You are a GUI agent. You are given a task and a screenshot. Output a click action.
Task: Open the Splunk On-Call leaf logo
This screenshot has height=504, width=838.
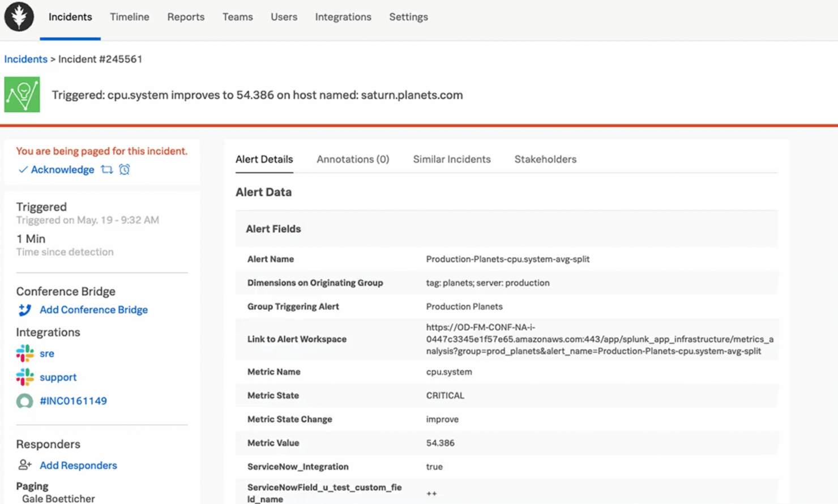pos(19,17)
